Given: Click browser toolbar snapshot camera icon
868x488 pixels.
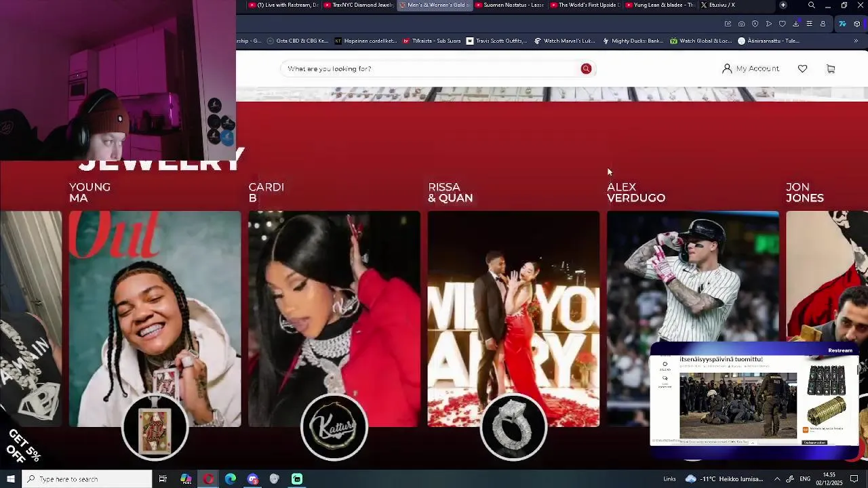Looking at the screenshot, I should 741,24.
